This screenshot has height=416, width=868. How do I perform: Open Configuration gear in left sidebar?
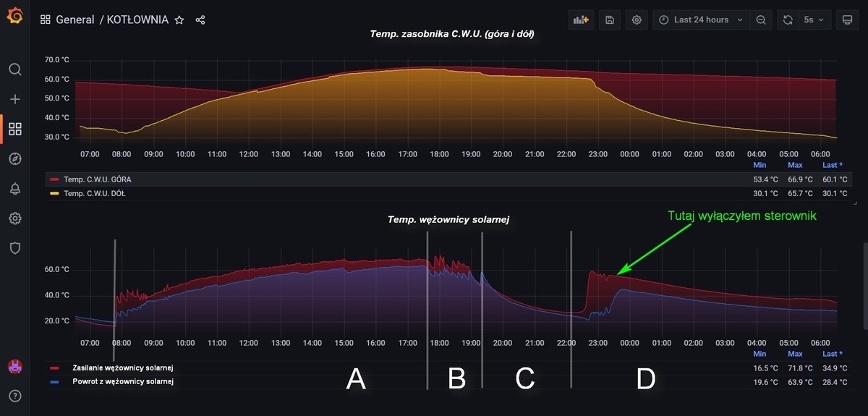click(x=15, y=218)
